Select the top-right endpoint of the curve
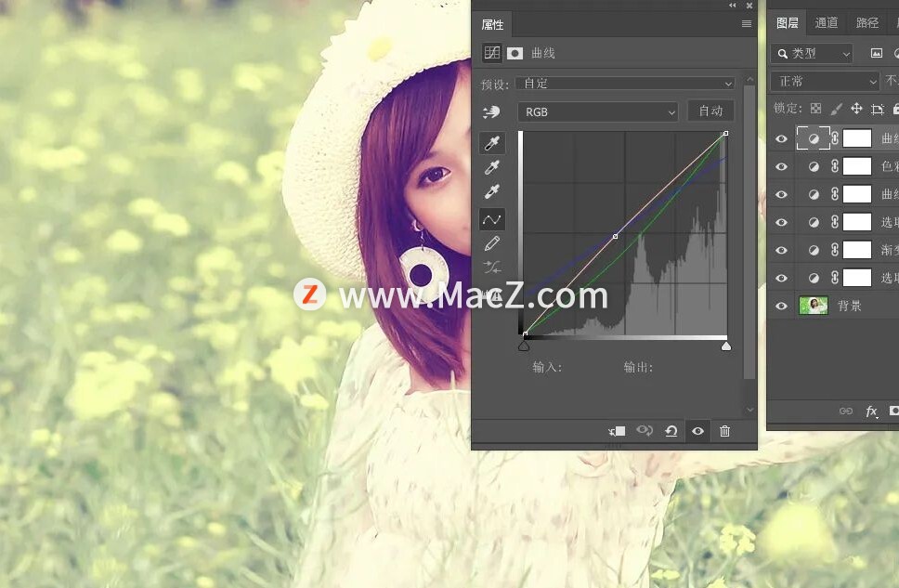Viewport: 899px width, 588px height. (x=726, y=133)
